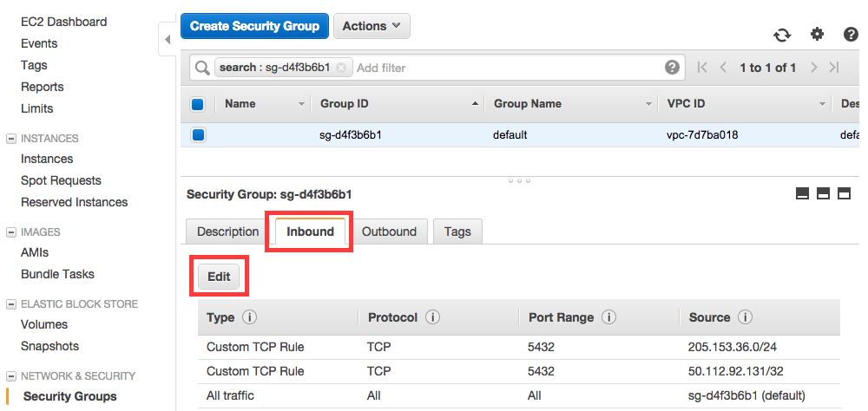Toggle the select-all checkbox in table header
Screen dimensions: 868x411
tap(198, 104)
